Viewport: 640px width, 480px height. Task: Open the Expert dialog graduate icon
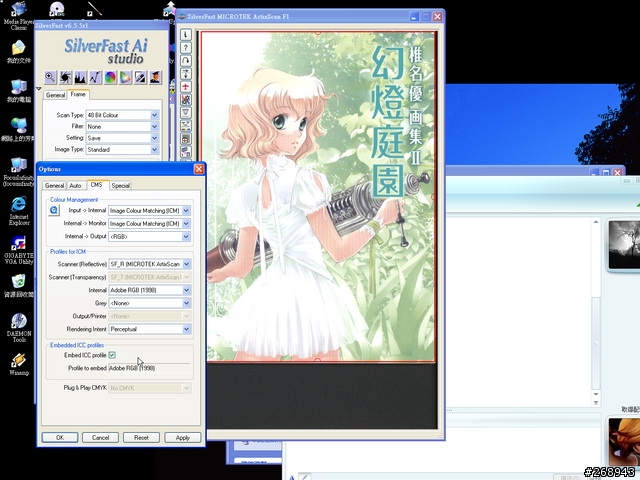[155, 77]
